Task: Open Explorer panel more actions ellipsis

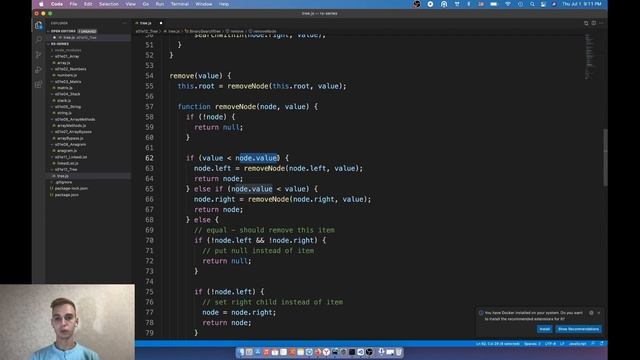Action: [124, 23]
